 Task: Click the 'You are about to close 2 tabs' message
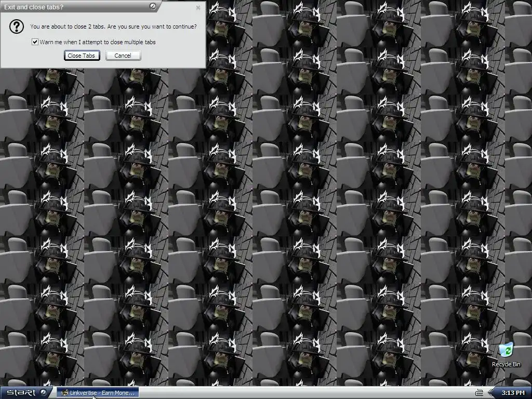click(x=113, y=26)
